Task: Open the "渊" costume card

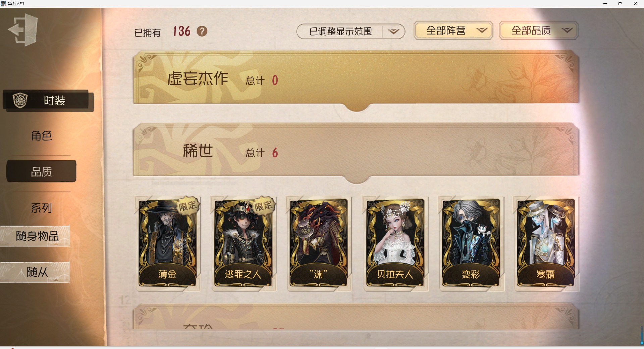Action: point(319,243)
